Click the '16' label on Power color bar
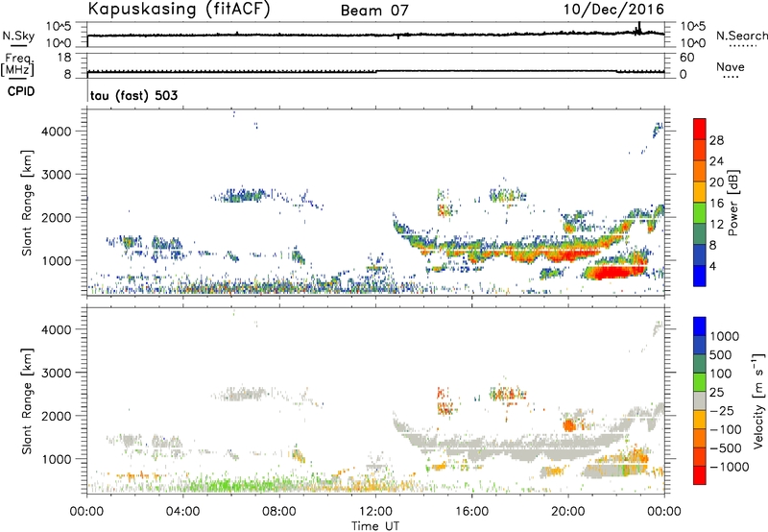The image size is (768, 532). [x=716, y=204]
